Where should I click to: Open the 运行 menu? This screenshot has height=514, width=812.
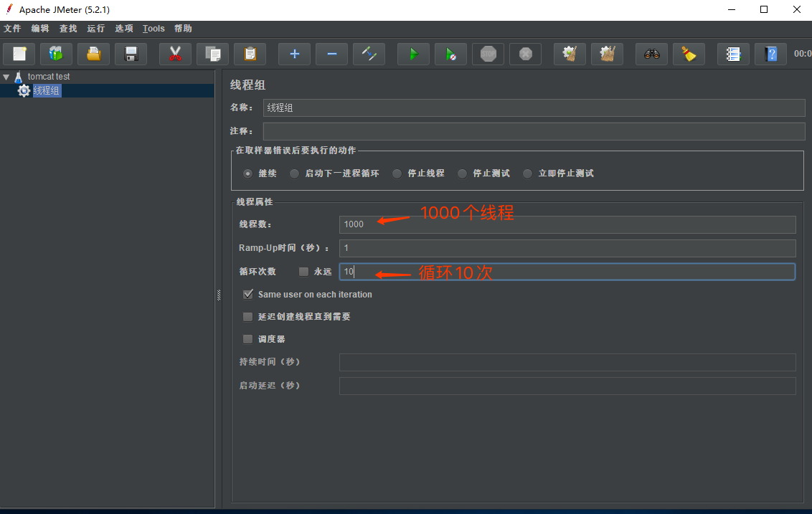pos(95,29)
